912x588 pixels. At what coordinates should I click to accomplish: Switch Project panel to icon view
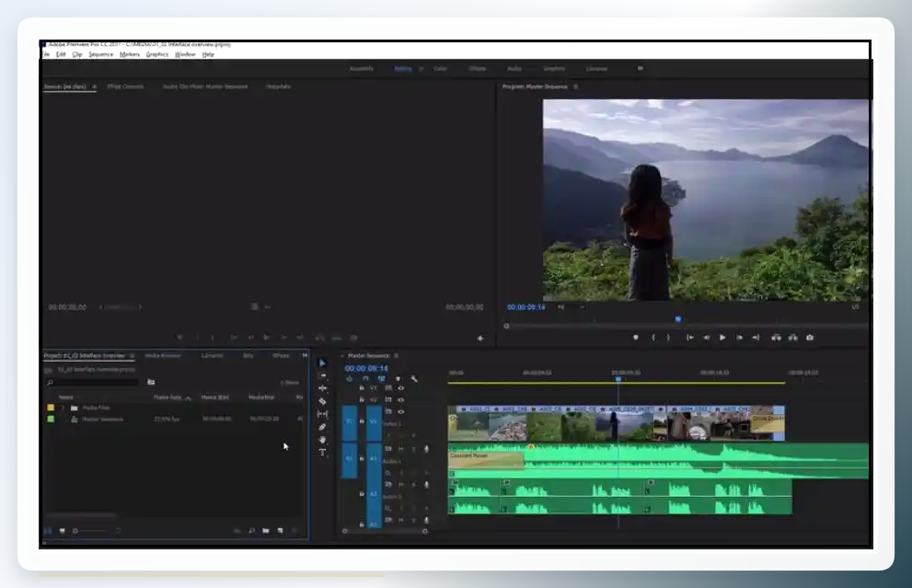click(x=63, y=530)
